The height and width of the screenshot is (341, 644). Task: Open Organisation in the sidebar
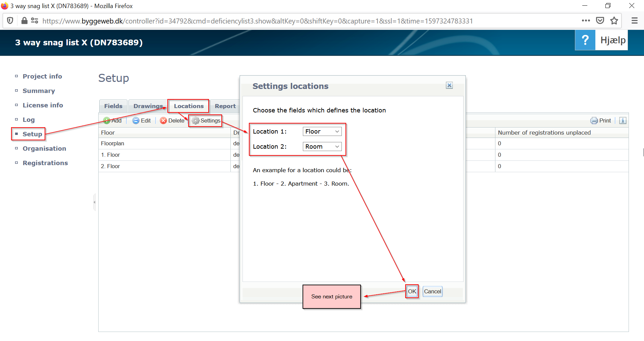click(x=44, y=148)
